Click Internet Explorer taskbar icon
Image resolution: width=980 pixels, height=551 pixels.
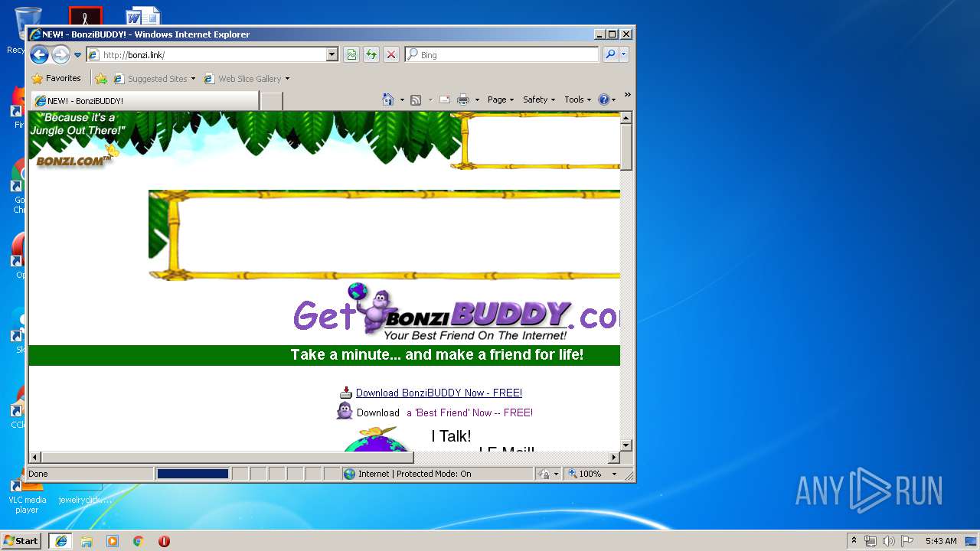click(x=60, y=541)
